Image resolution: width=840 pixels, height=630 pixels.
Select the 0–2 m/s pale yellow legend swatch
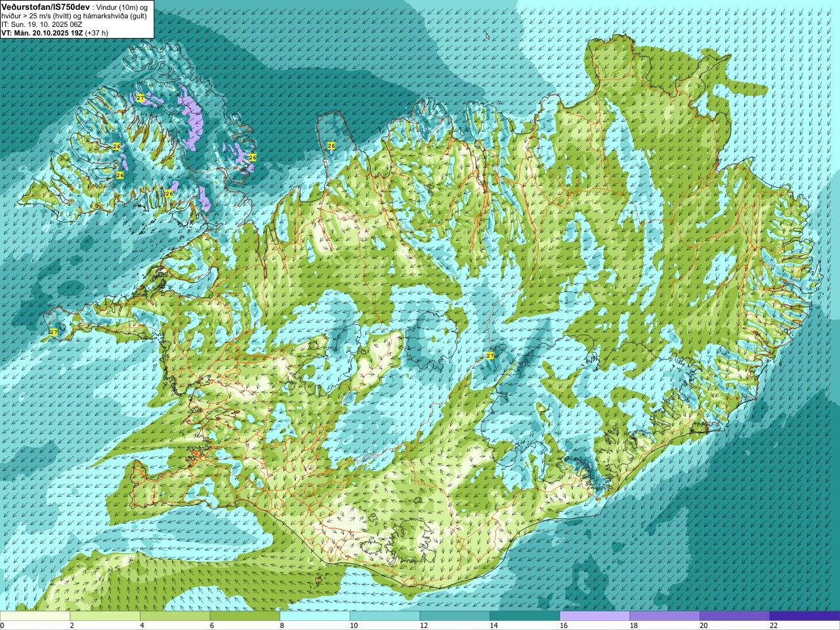pos(35,616)
